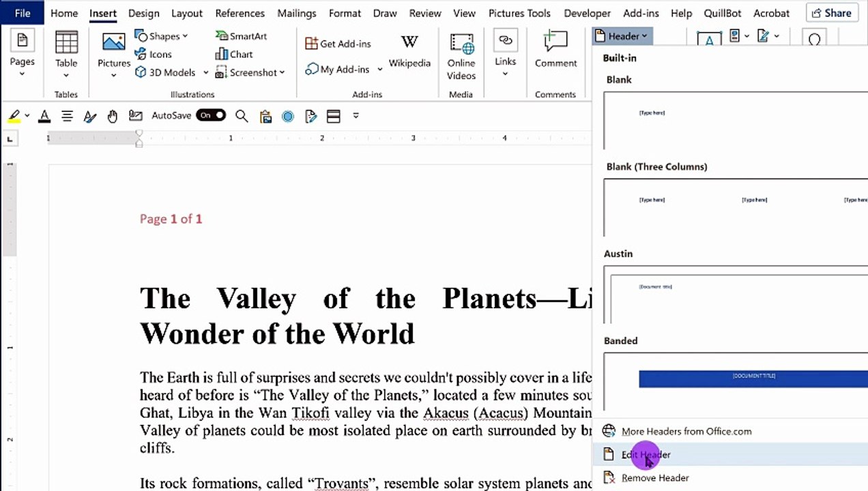Open the QuillBot tab

723,13
